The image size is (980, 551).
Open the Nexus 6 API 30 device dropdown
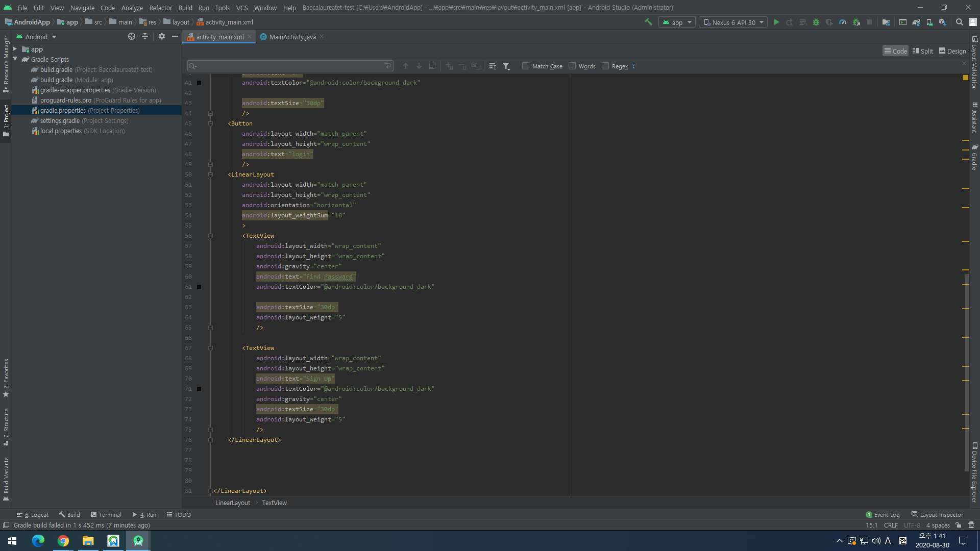[x=733, y=22]
